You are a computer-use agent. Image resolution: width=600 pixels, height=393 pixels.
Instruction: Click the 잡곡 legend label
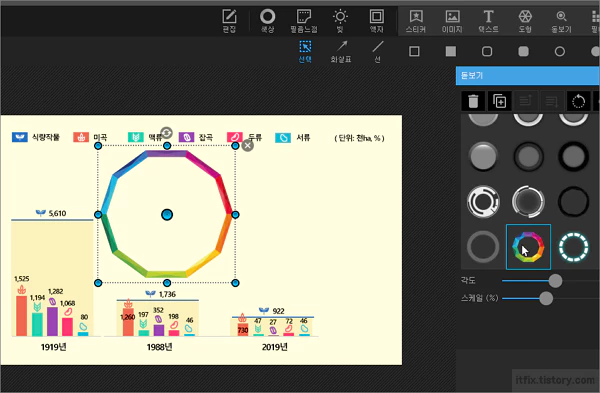206,137
